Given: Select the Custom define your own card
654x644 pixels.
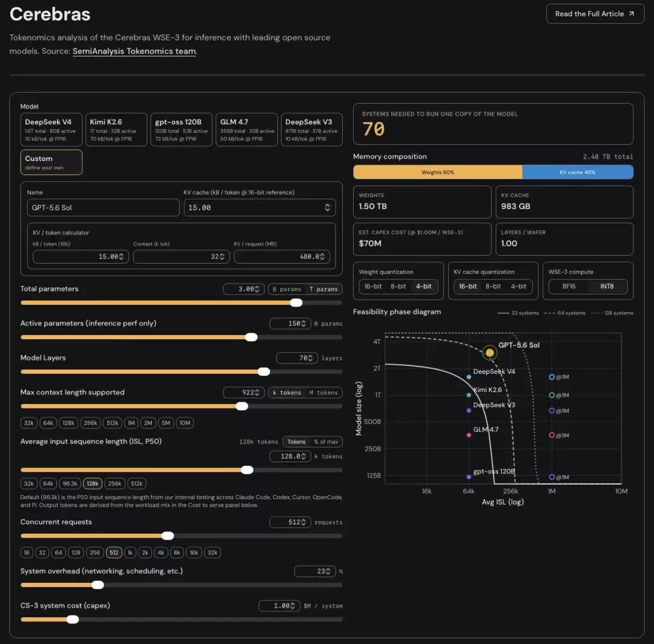Looking at the screenshot, I should point(51,162).
